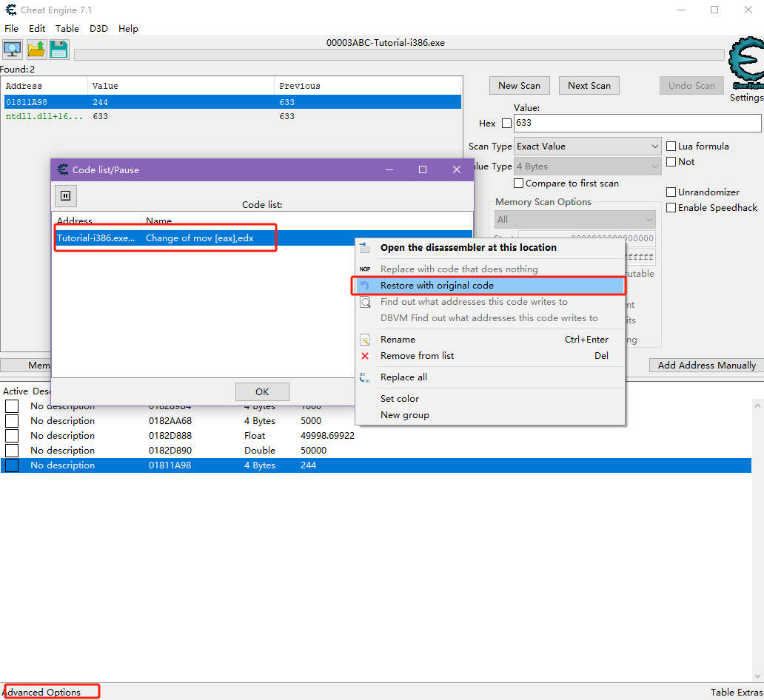Open the File menu
The image size is (764, 700).
[x=11, y=29]
